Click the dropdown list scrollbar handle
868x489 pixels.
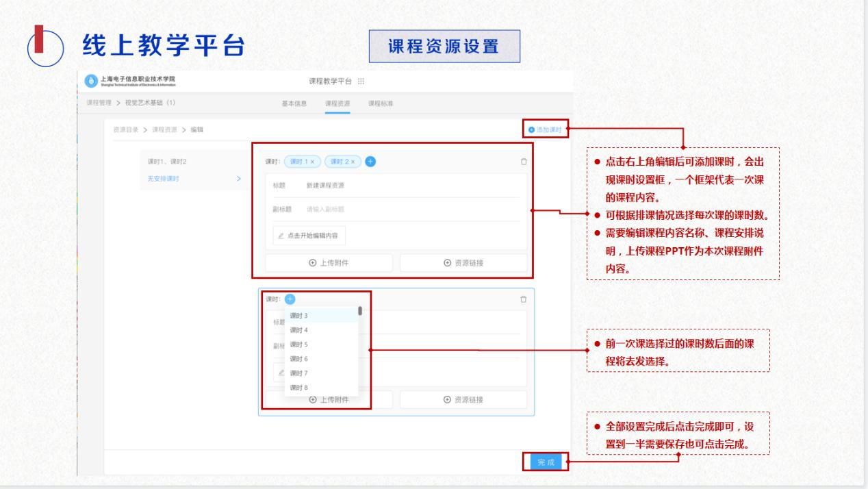(x=359, y=311)
